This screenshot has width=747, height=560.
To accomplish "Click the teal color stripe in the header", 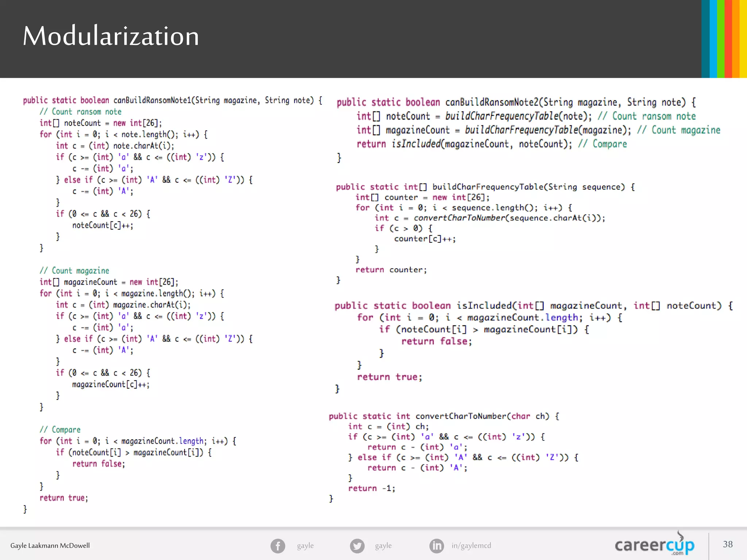I will pos(705,39).
